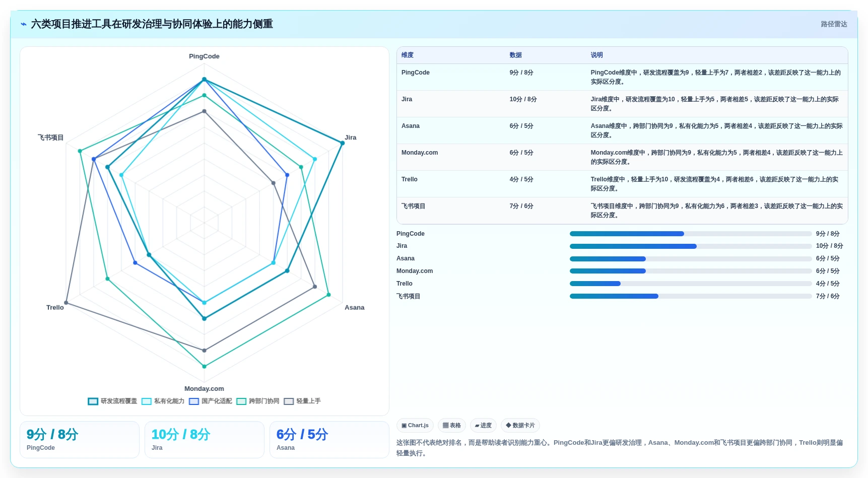Image resolution: width=868 pixels, height=478 pixels.
Task: Click the Monday.com axis label on radar
Action: click(x=204, y=389)
